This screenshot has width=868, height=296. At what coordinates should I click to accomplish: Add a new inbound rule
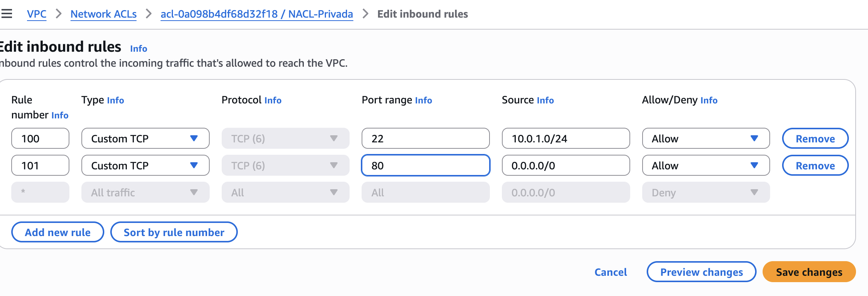pyautogui.click(x=58, y=232)
